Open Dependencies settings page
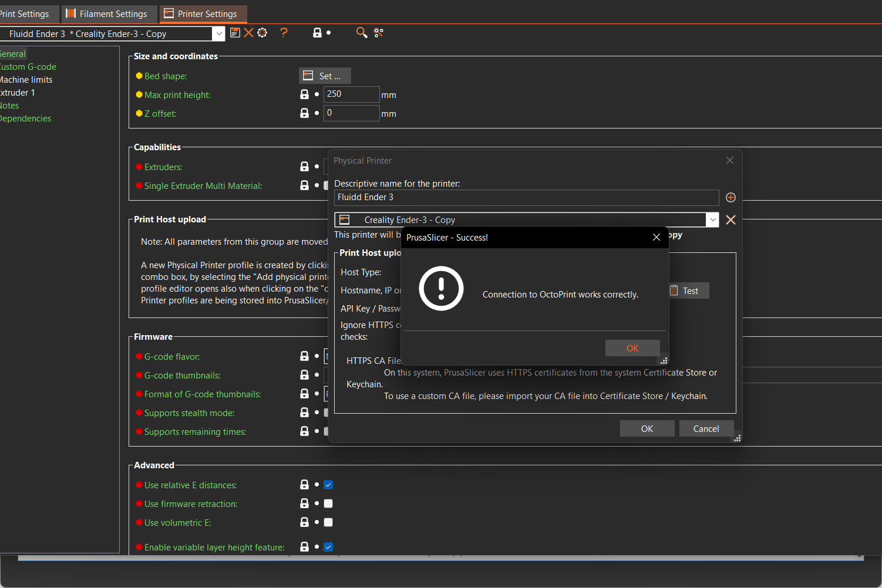The width and height of the screenshot is (882, 588). tap(26, 119)
